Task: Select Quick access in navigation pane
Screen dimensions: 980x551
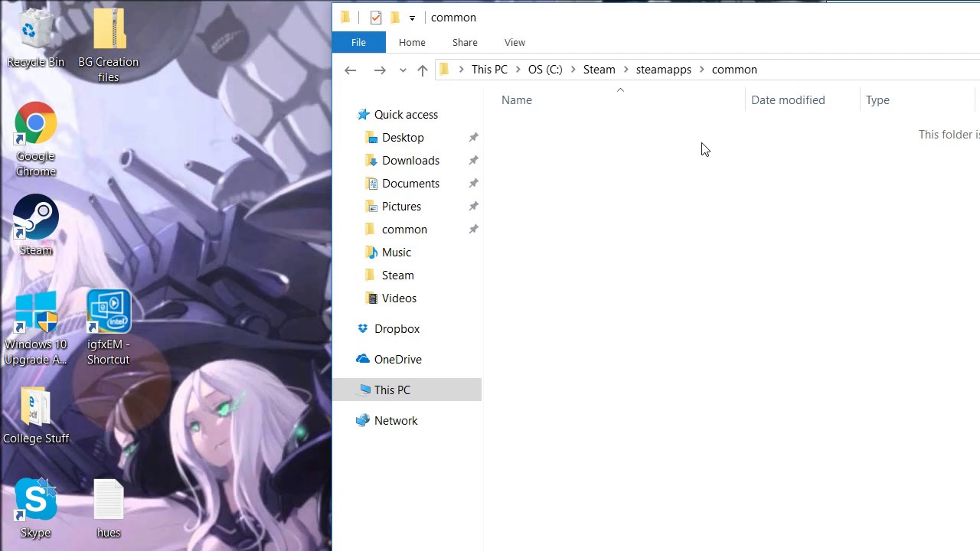Action: (406, 114)
